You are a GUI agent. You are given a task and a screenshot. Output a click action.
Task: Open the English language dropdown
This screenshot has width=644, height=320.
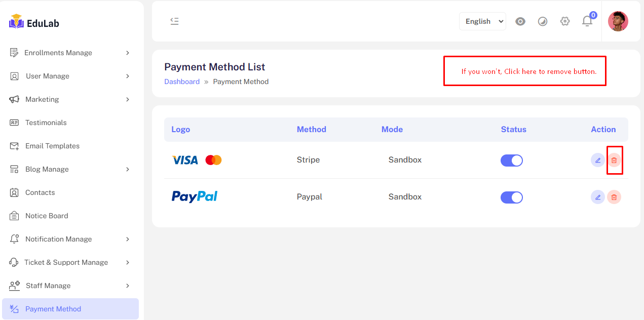pos(482,21)
